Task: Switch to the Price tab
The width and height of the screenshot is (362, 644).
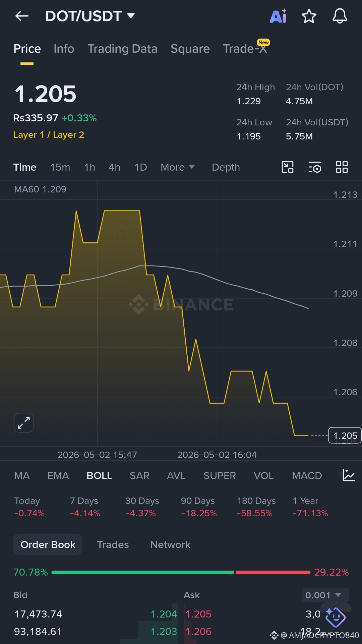Action: (x=27, y=49)
